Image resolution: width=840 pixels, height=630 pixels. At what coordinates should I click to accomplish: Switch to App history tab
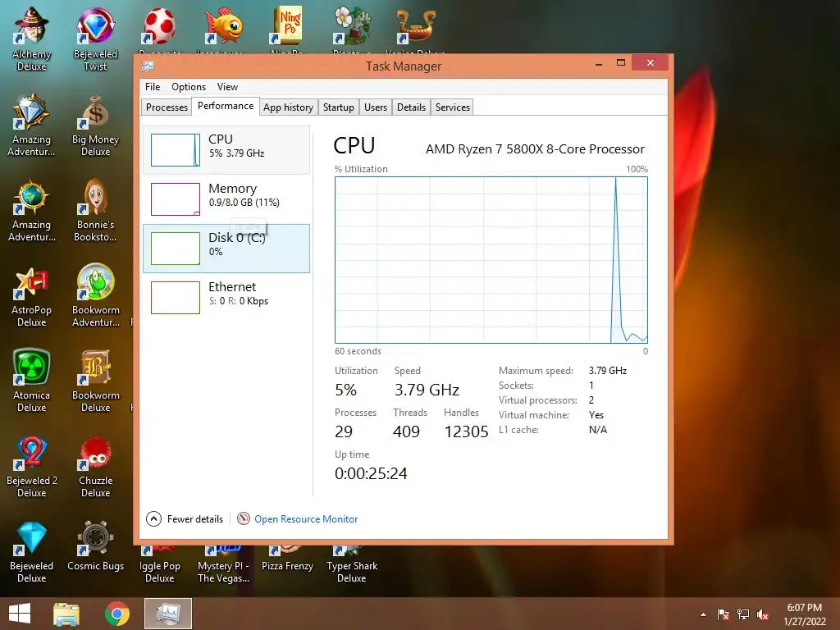tap(288, 107)
